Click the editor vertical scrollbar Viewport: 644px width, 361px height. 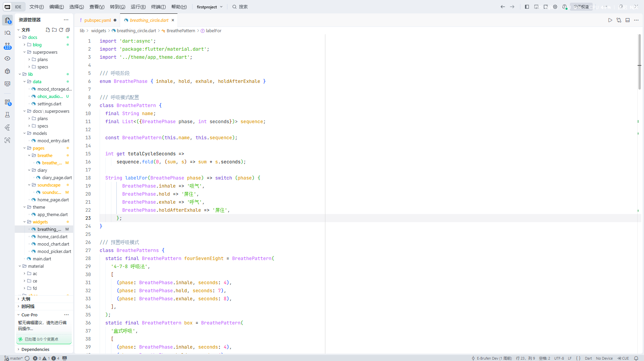(639, 62)
